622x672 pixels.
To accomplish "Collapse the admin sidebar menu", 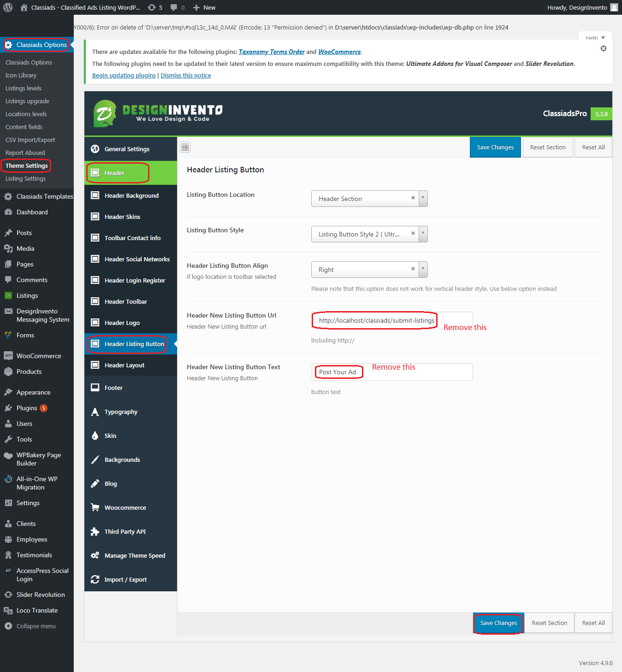I will 37,626.
